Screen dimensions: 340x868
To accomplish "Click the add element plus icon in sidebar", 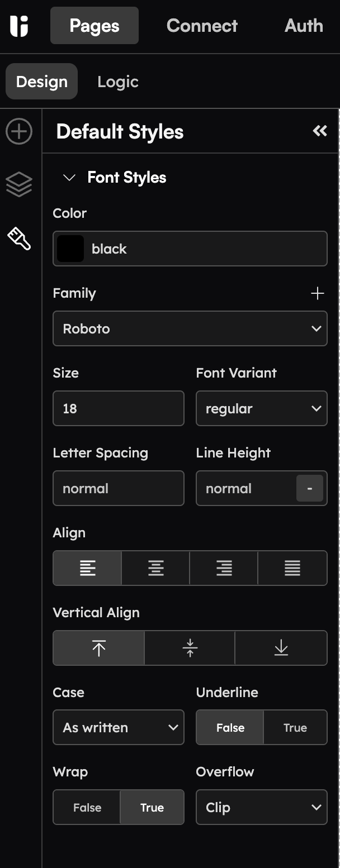I will tap(19, 131).
